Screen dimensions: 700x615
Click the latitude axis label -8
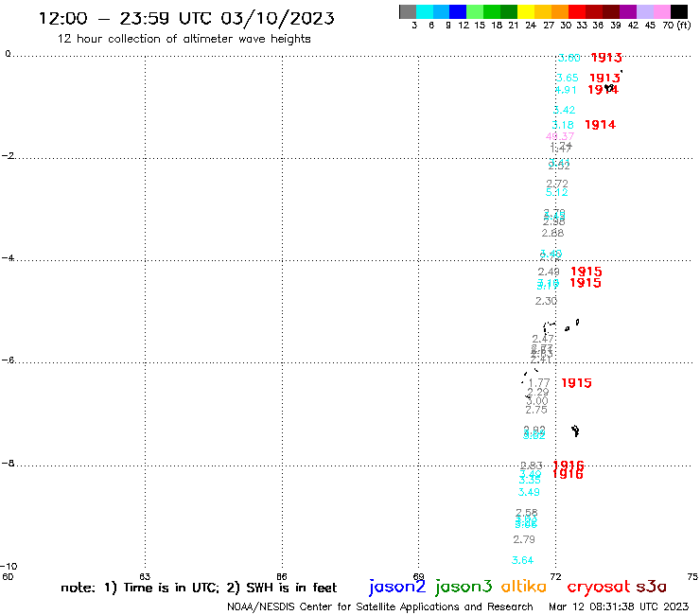[8, 464]
